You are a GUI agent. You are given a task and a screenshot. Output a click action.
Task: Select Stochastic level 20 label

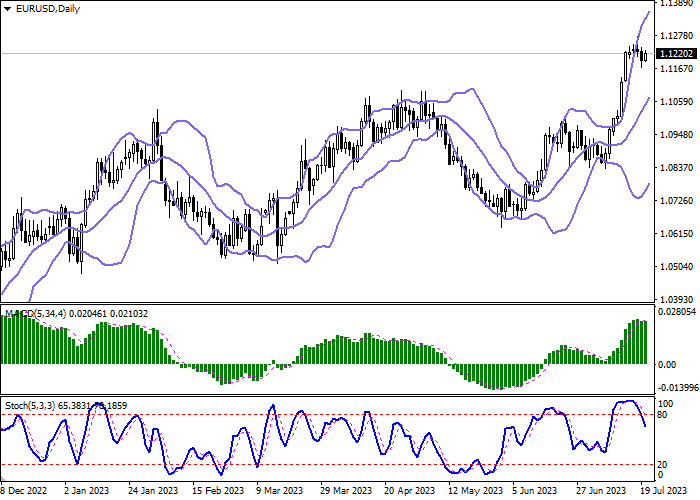coord(662,465)
